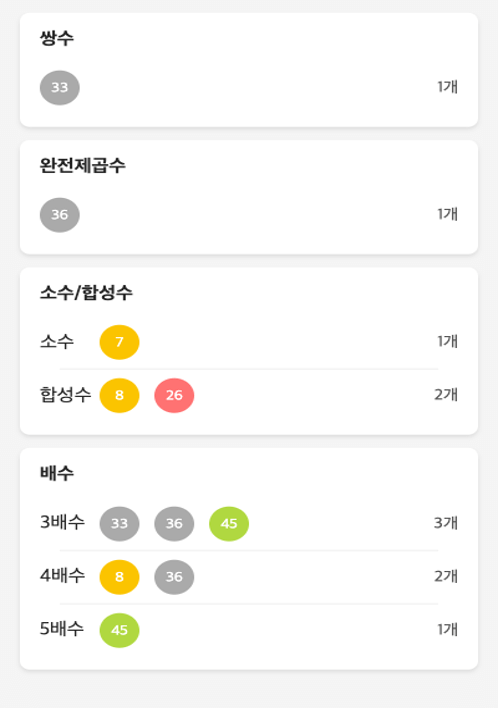Click the gray 33 ball under 쌍수
This screenshot has height=708, width=498.
60,88
